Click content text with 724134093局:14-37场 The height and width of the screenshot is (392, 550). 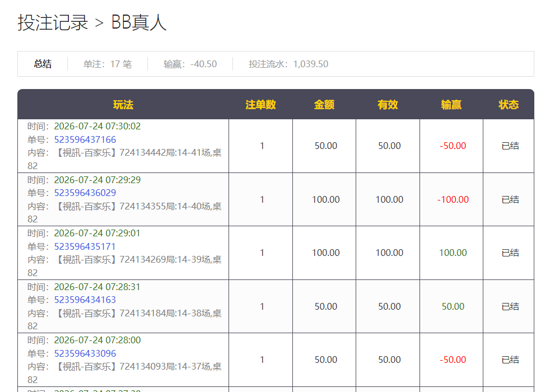[x=124, y=373]
